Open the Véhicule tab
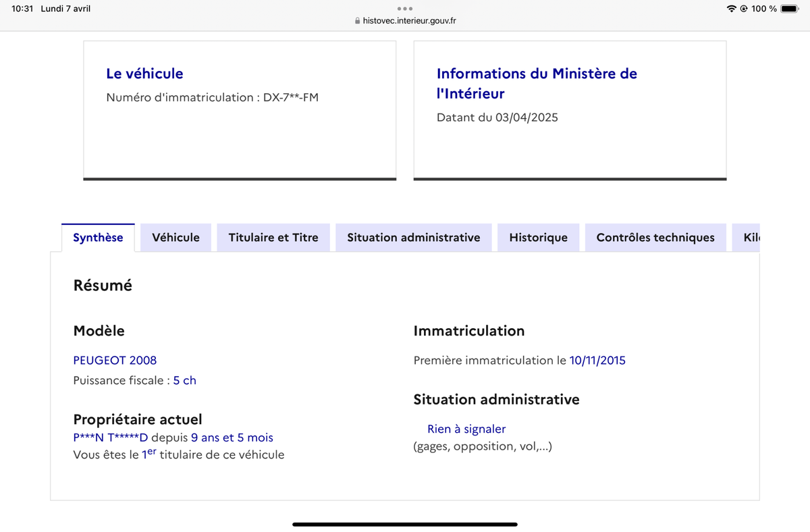810x532 pixels. click(175, 238)
